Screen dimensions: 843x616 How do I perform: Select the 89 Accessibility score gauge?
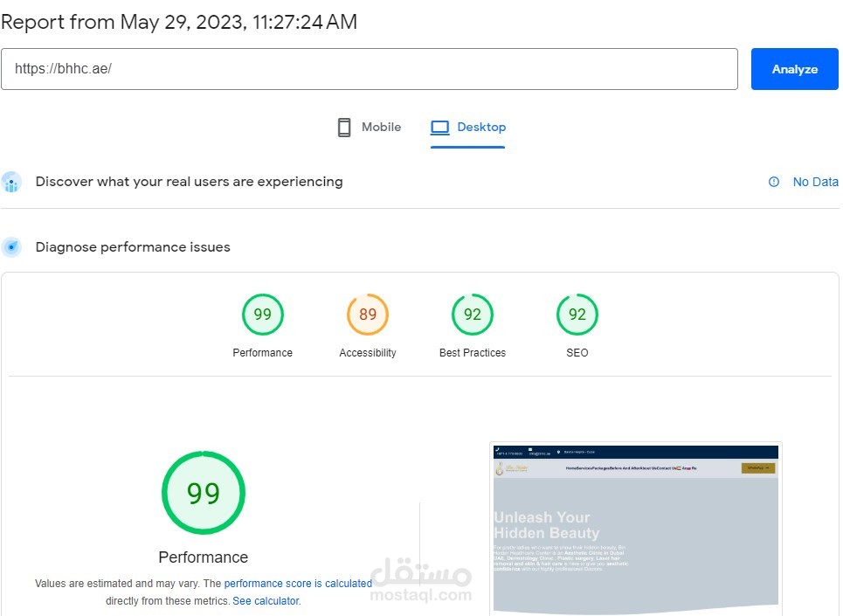368,314
